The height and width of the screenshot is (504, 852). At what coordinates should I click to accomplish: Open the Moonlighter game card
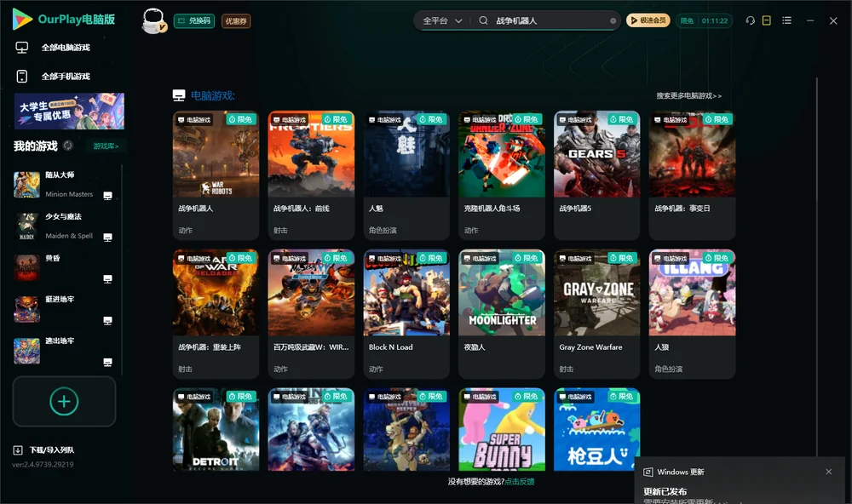(502, 313)
